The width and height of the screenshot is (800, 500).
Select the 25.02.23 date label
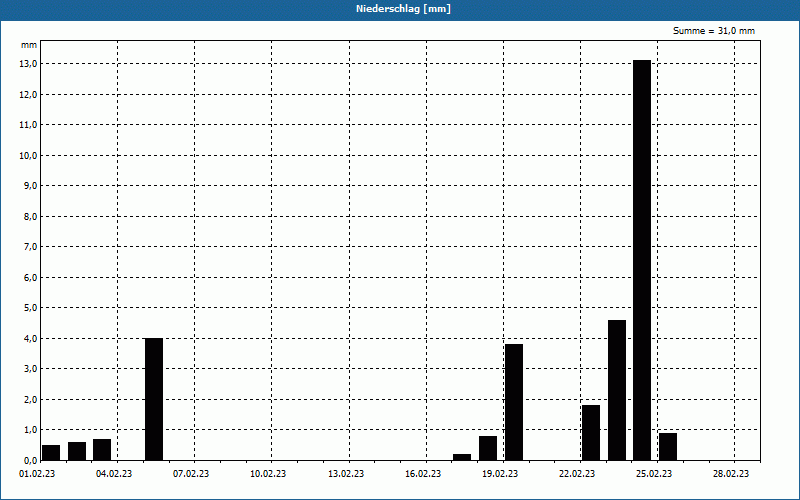coord(654,474)
